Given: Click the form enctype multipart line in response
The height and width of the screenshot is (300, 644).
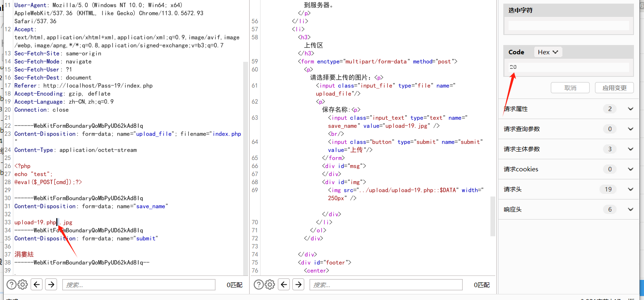Looking at the screenshot, I should (x=377, y=62).
